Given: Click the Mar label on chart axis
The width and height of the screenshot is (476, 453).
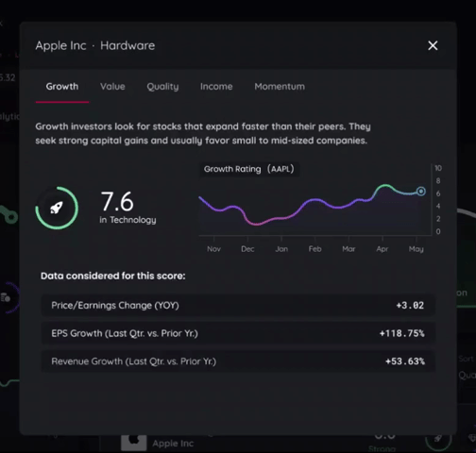Looking at the screenshot, I should (x=348, y=249).
